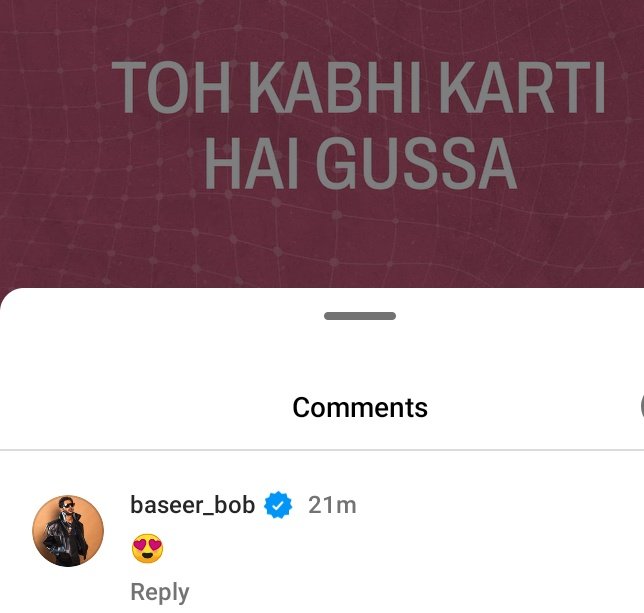Viewport: 644px width, 613px height.
Task: Reply to baseer_bob's comment
Action: 160,592
